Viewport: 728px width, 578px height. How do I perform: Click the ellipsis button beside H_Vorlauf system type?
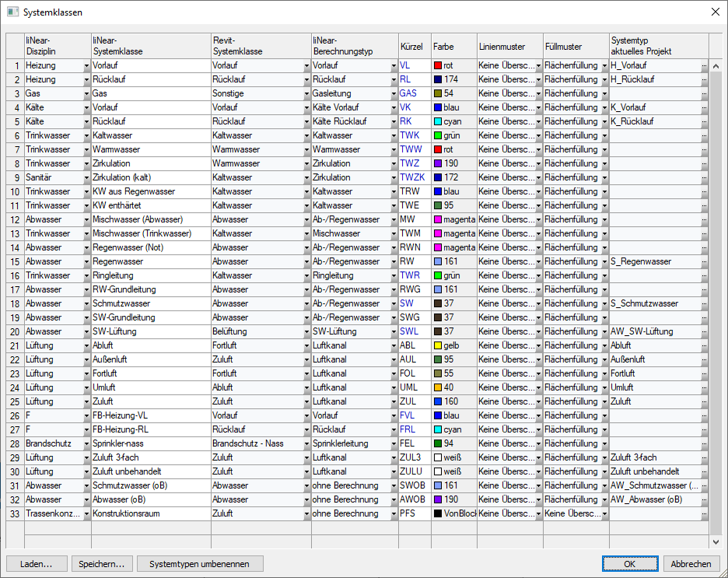(x=704, y=66)
